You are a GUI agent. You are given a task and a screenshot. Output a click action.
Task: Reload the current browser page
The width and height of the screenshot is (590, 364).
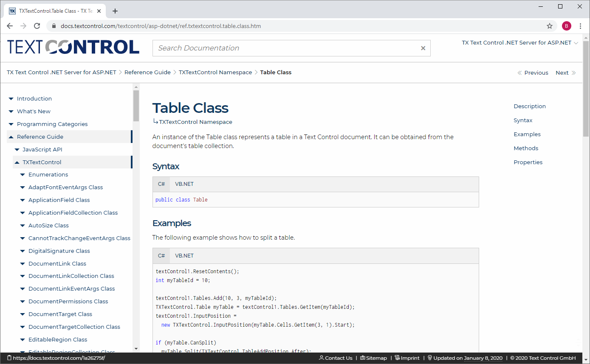pos(37,26)
